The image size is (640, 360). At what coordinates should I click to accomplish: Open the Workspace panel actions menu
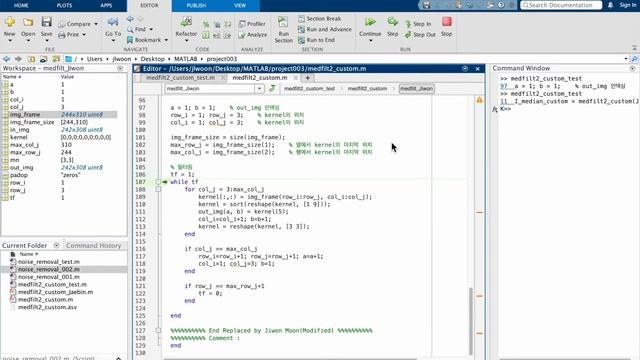click(120, 69)
